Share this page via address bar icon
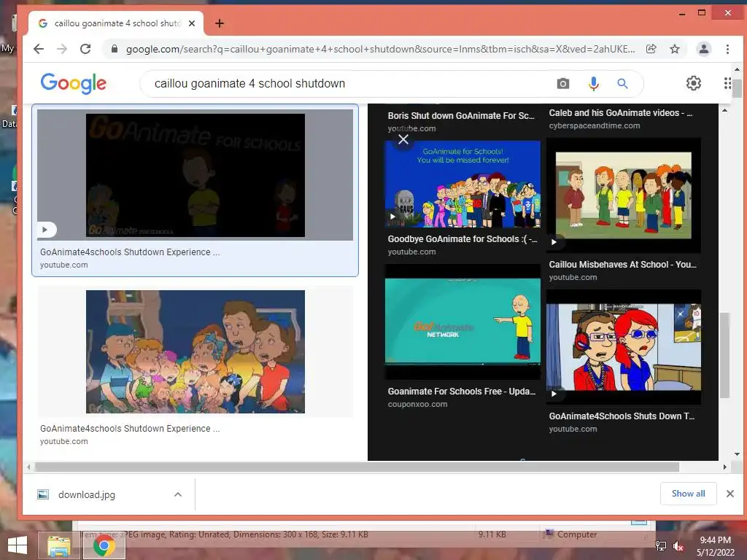The image size is (747, 560). tap(651, 49)
